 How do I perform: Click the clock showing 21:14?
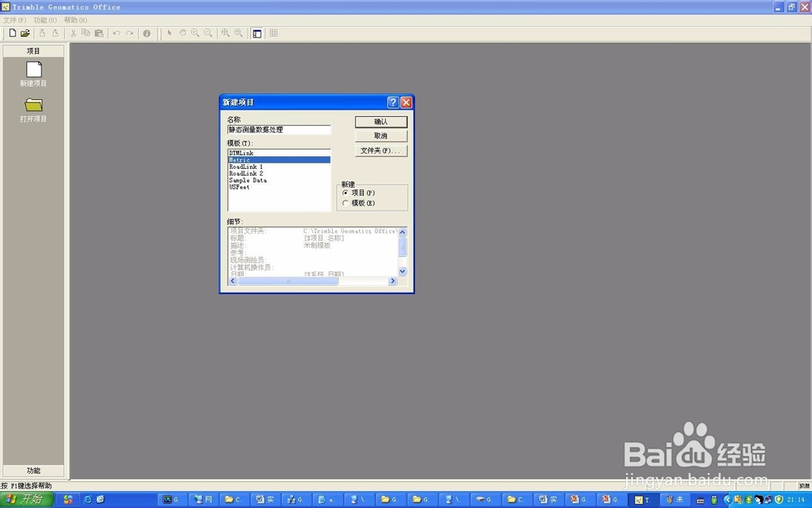[796, 500]
